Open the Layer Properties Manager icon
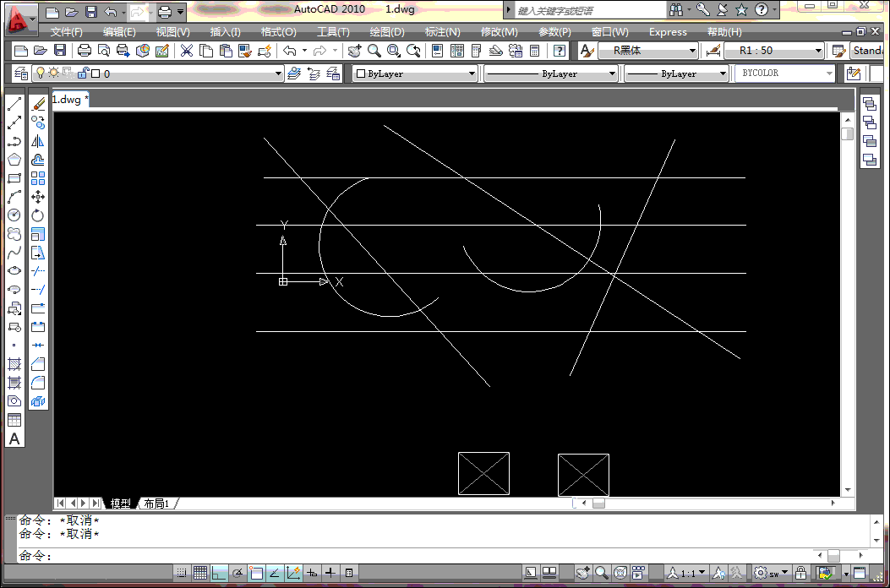Image resolution: width=890 pixels, height=588 pixels. [x=22, y=73]
